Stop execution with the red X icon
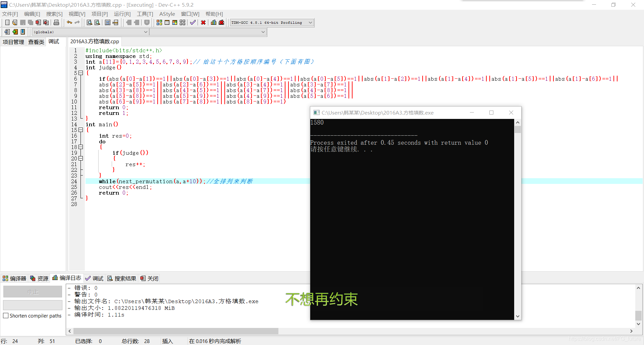 point(203,22)
